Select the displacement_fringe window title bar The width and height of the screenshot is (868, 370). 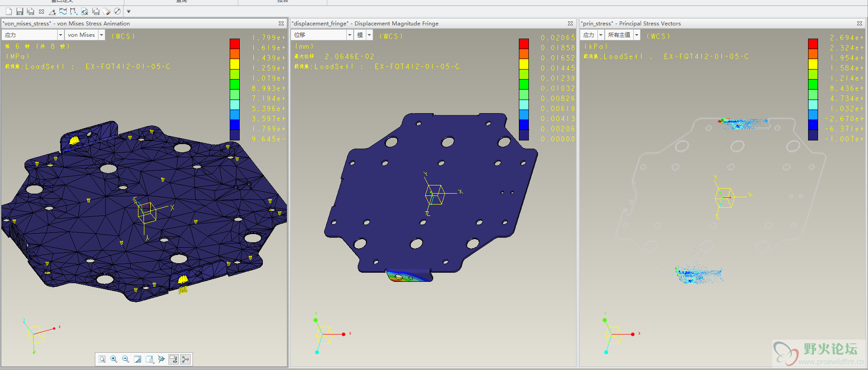[365, 23]
